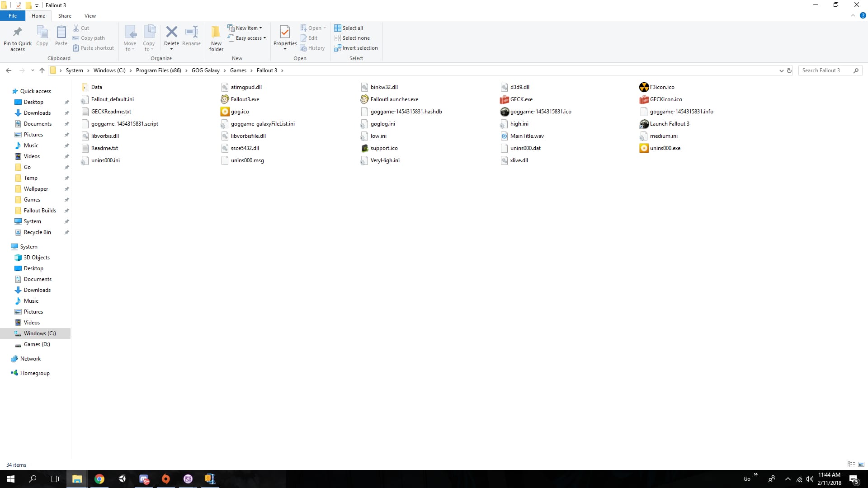Go to Program Files (x86) in the address path

(x=158, y=70)
